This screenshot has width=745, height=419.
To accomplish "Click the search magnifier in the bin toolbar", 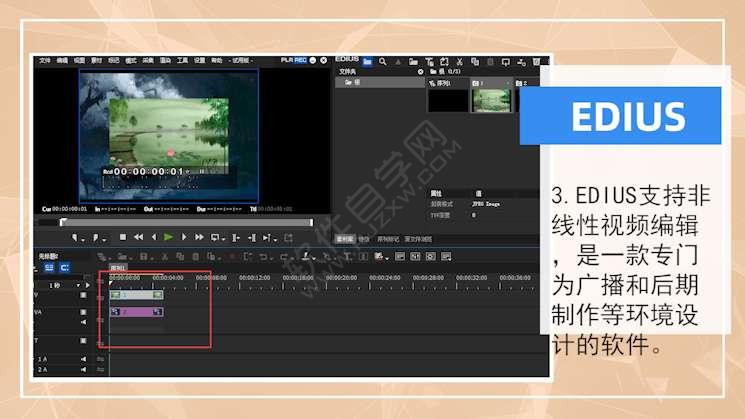I will 382,62.
